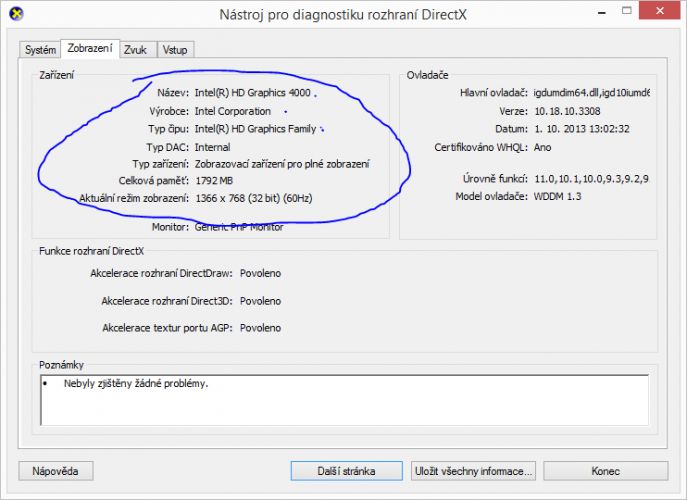
Task: Click the Konec button
Action: 606,471
